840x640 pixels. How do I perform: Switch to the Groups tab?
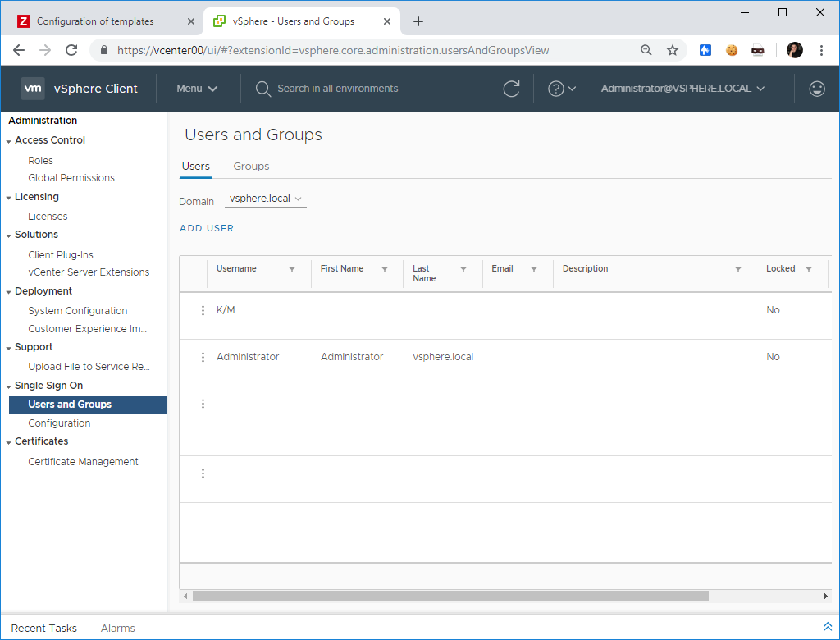[251, 167]
